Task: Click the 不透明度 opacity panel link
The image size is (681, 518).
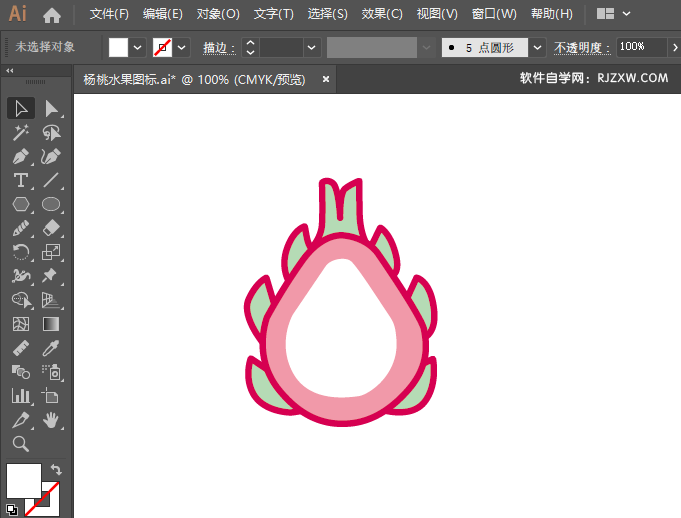Action: 582,47
